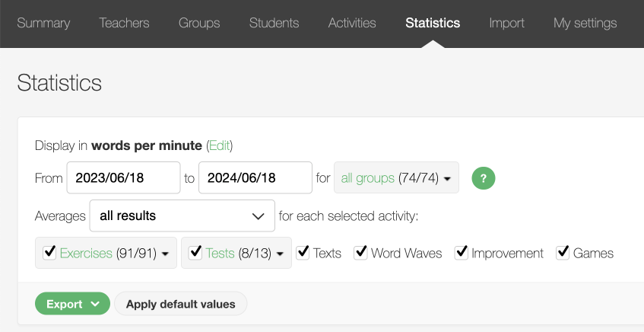This screenshot has height=332, width=644.
Task: Open the My settings tab
Action: [x=585, y=23]
